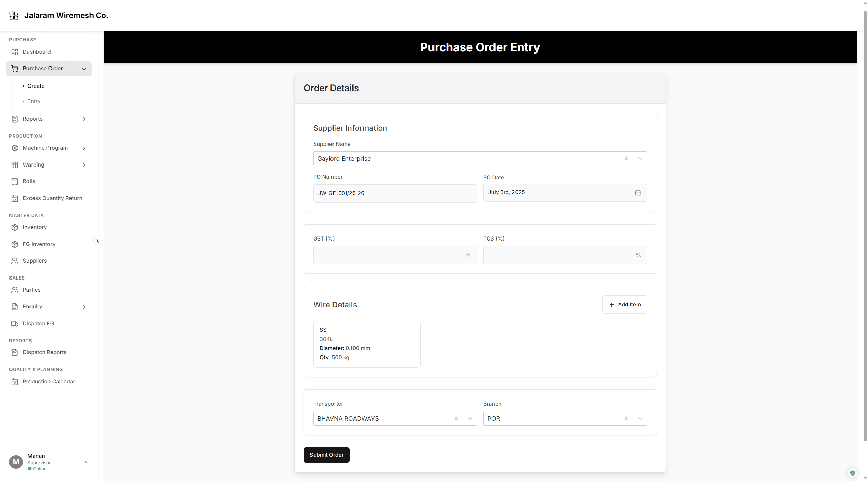Open the Dispatch FG truck icon

tap(15, 323)
